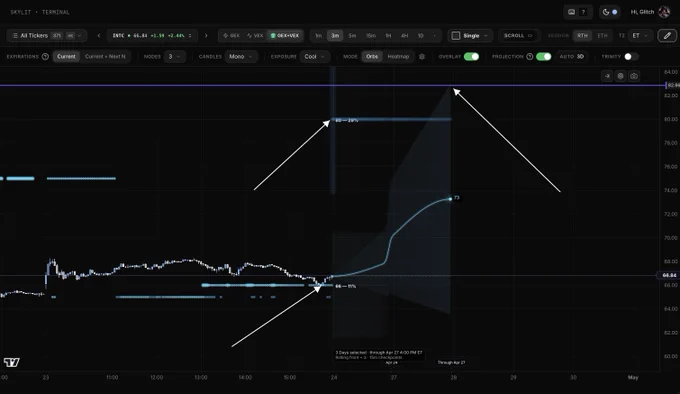
Task: Open the user avatar next to Hi, Glitch
Action: click(x=664, y=12)
